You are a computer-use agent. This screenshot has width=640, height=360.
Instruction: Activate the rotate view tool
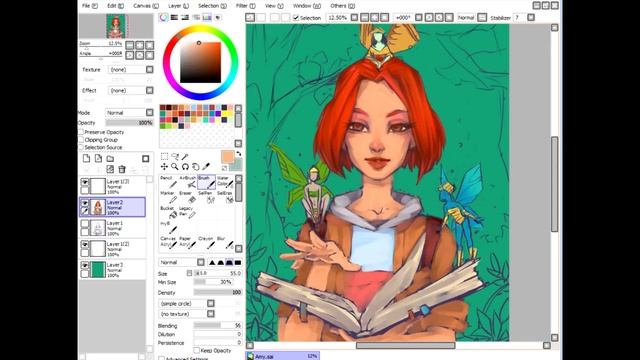point(185,167)
